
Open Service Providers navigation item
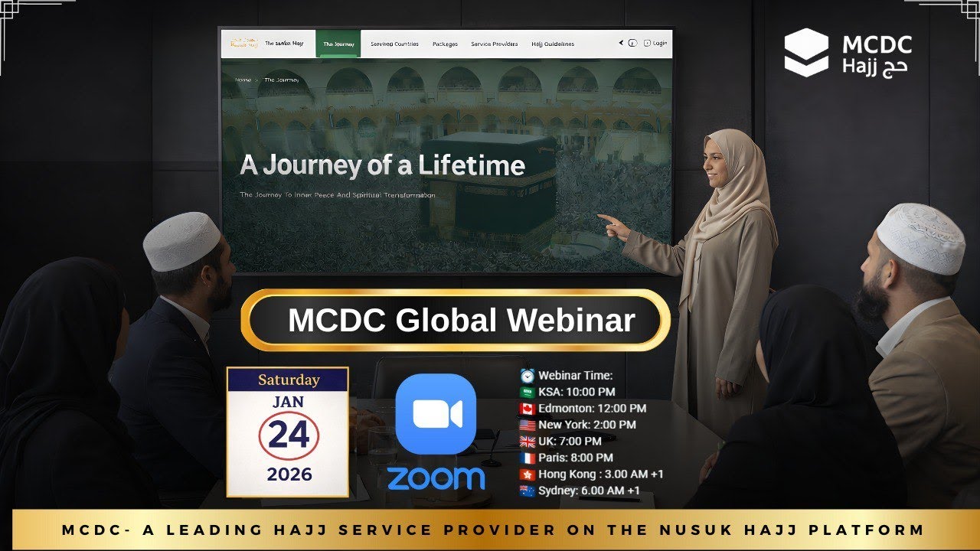point(495,44)
